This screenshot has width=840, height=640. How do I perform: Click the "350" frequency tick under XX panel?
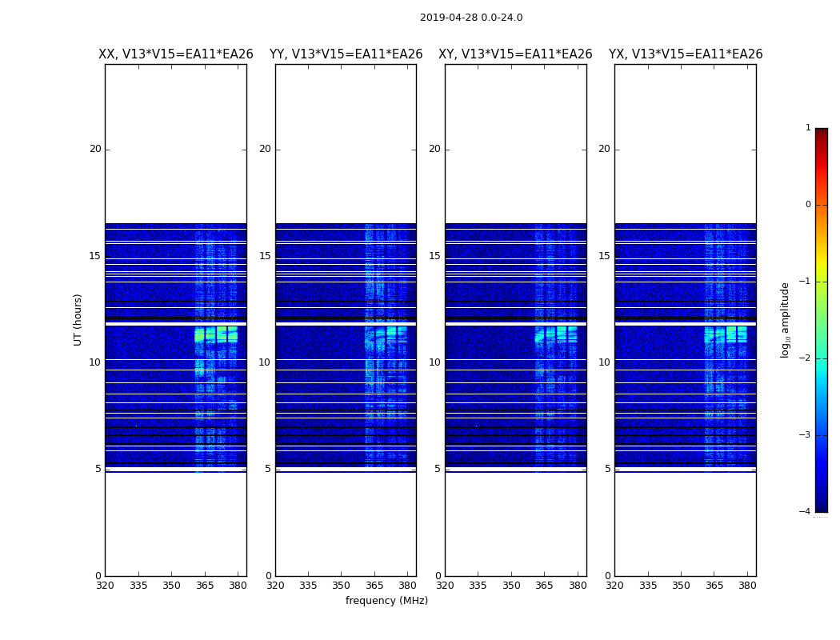click(171, 586)
